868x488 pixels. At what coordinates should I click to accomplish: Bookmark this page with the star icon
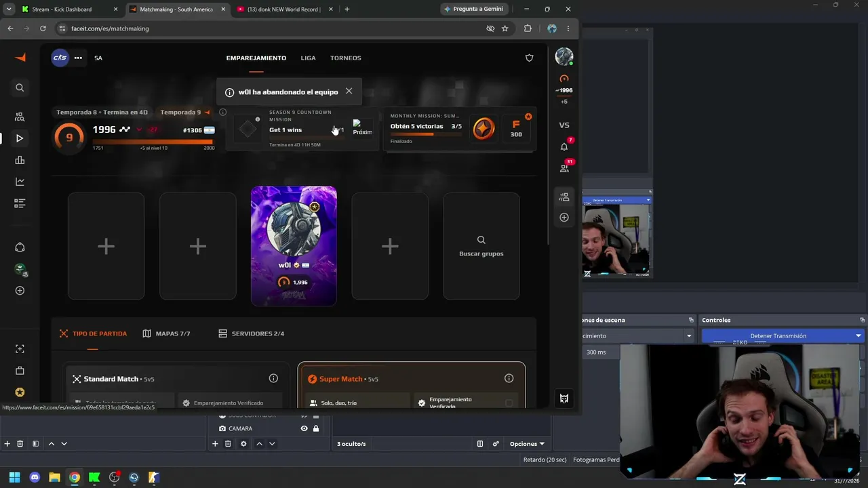coord(505,28)
